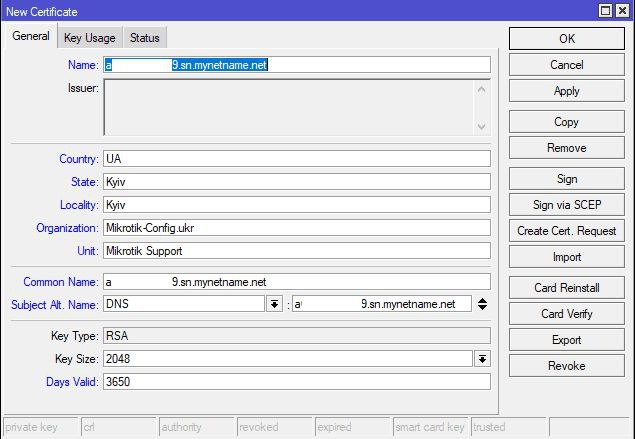Click the Country field containing UA
The height and width of the screenshot is (439, 635).
click(x=297, y=159)
